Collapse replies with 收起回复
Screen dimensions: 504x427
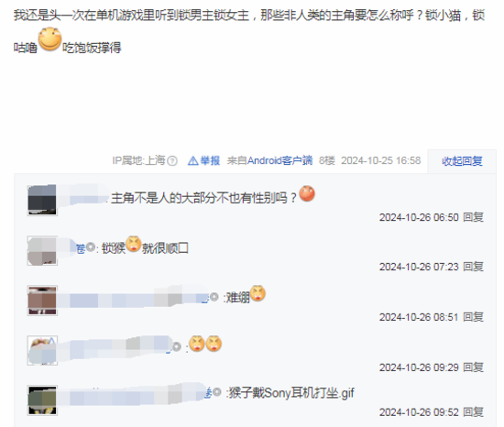(x=462, y=161)
